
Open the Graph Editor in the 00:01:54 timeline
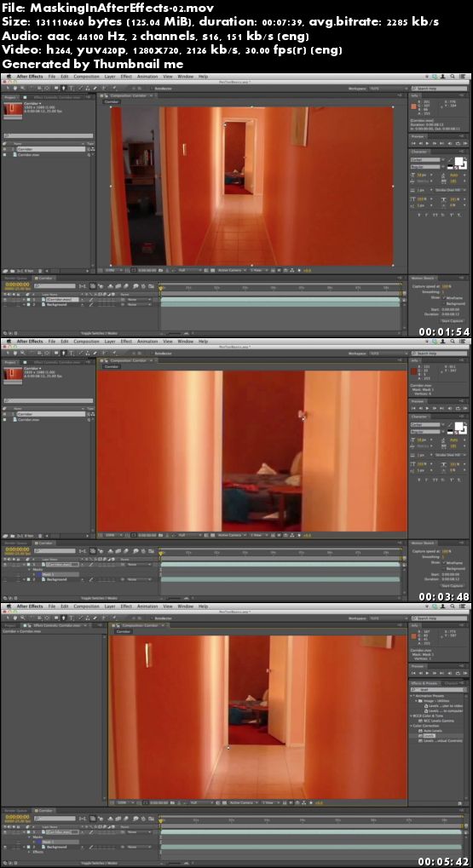pyautogui.click(x=151, y=285)
